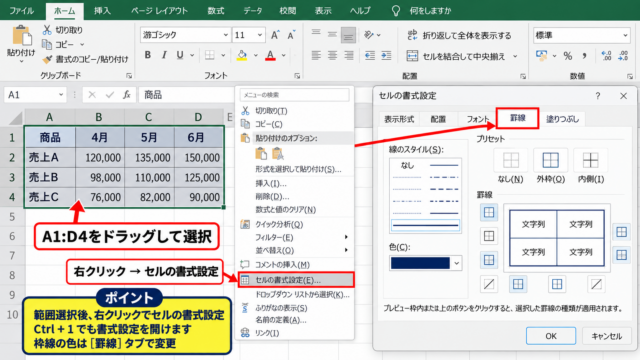640x360 pixels.
Task: Click the dialog help question mark
Action: 598,96
